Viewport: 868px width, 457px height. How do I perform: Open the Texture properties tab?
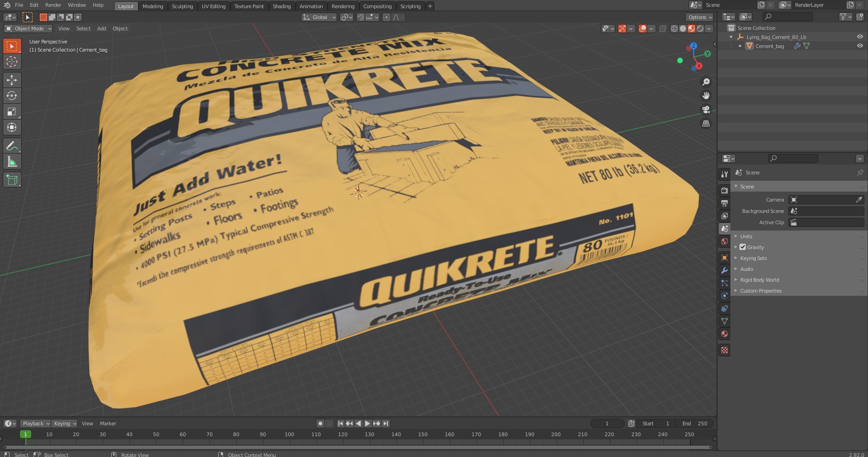pos(725,350)
